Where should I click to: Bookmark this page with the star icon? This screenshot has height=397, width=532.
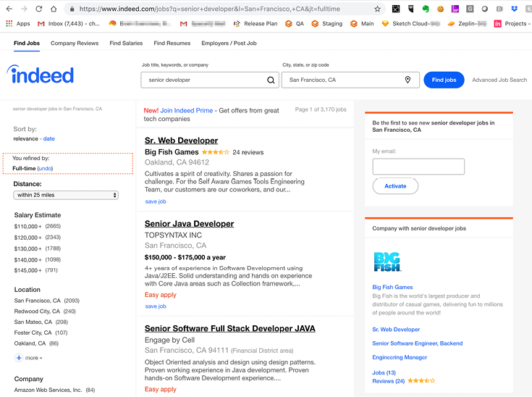tap(377, 9)
